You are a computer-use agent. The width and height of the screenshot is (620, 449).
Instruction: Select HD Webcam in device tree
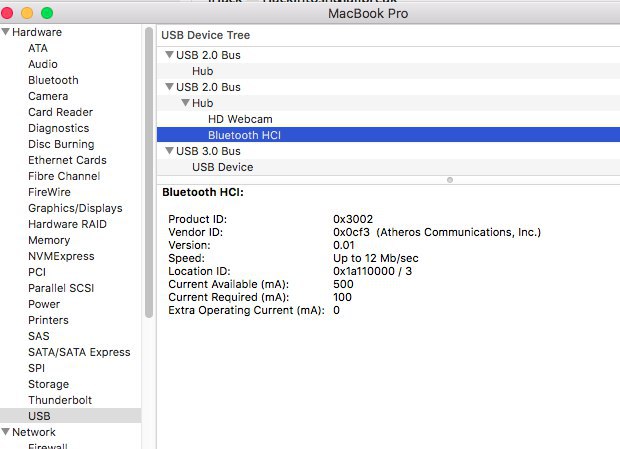tap(240, 119)
